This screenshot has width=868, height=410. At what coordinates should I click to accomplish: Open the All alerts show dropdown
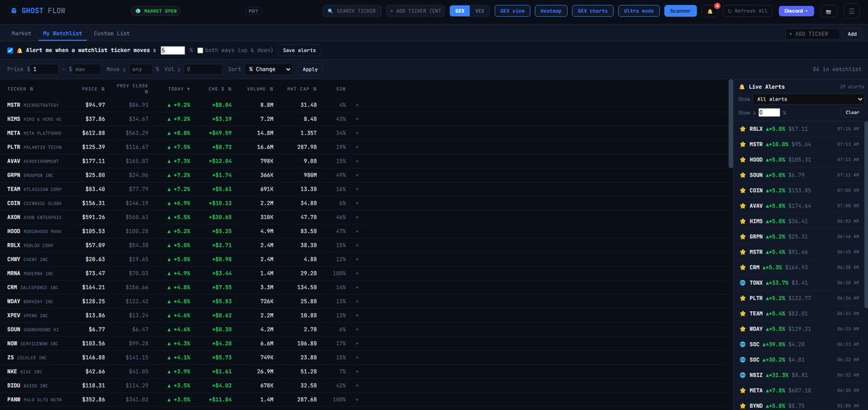point(808,99)
